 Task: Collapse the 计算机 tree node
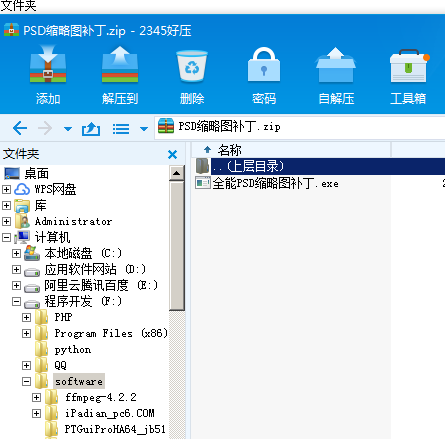(x=6, y=237)
